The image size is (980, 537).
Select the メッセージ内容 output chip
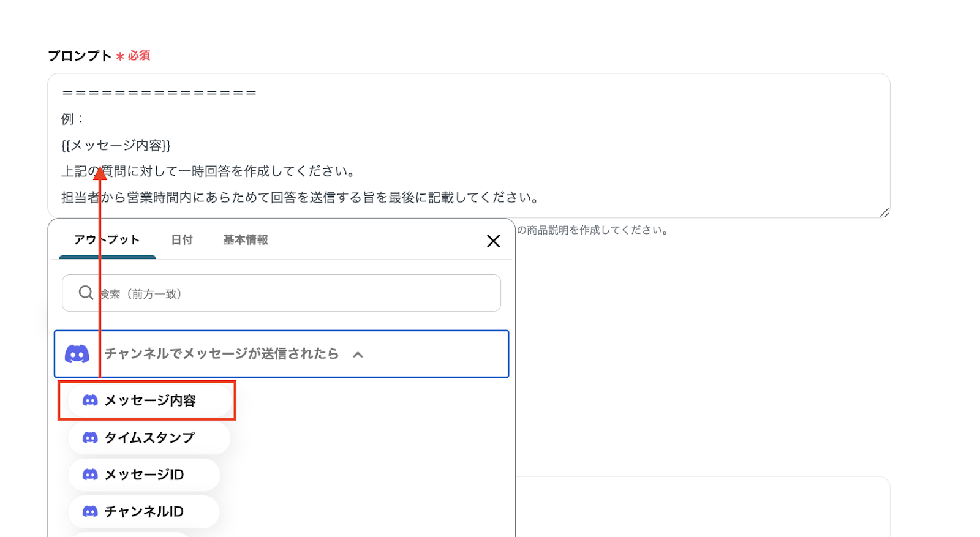[149, 400]
